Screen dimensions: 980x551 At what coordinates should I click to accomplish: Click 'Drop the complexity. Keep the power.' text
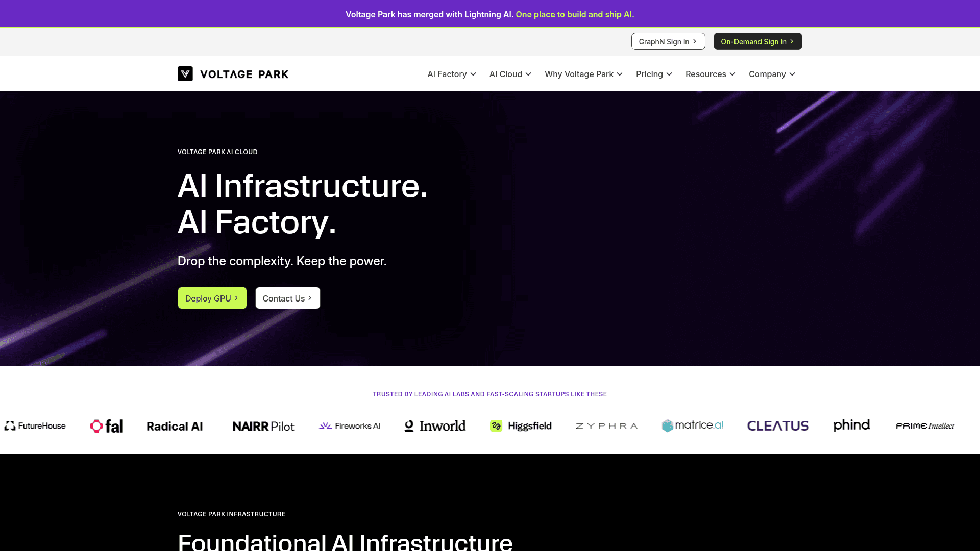pos(282,261)
